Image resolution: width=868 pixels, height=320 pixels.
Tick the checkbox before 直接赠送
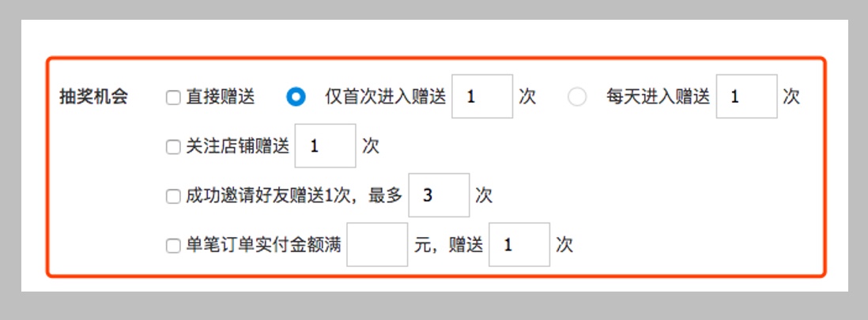173,98
